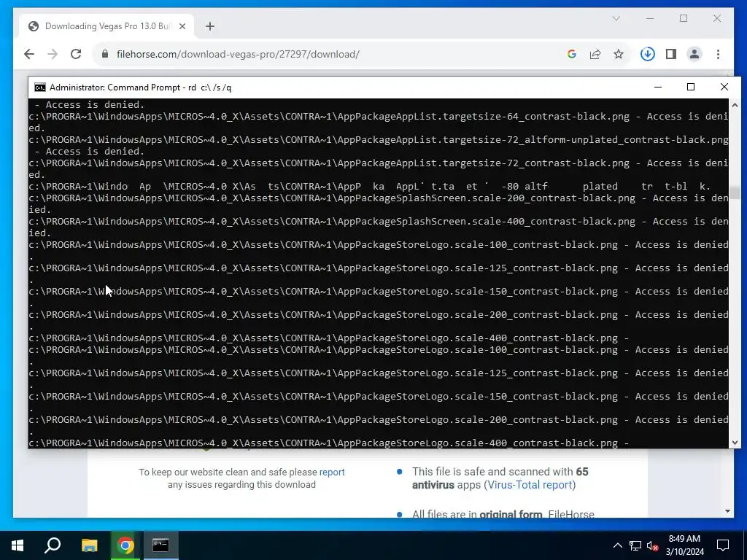Click the Google icon in address bar
The image size is (747, 560).
pyautogui.click(x=572, y=54)
